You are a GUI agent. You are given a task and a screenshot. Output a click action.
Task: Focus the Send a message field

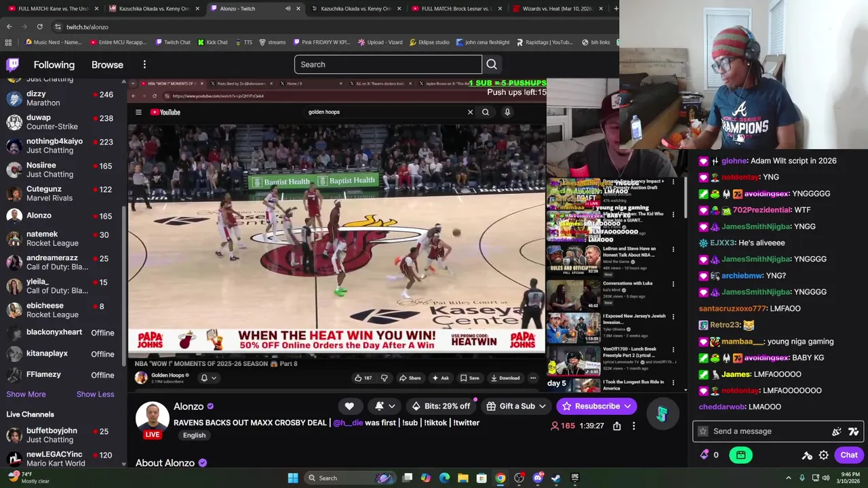point(777,431)
